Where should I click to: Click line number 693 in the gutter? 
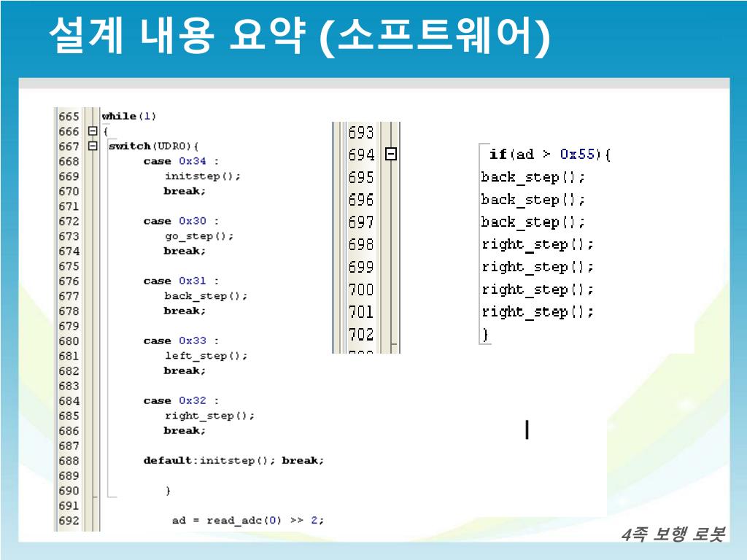coord(361,133)
